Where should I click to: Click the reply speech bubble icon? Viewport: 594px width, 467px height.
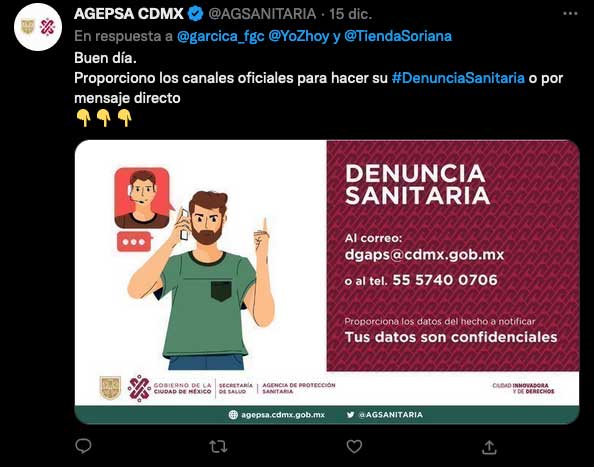[83, 446]
